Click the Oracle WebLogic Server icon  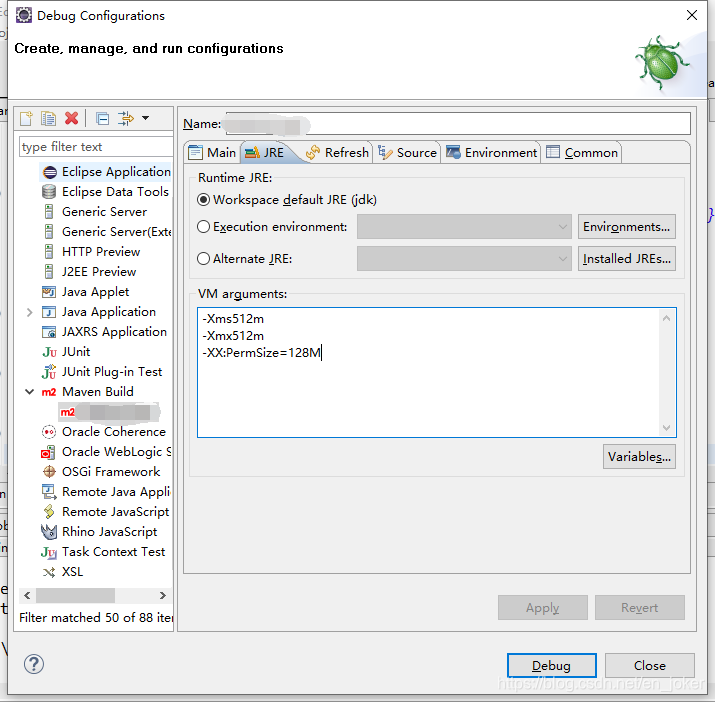point(48,452)
